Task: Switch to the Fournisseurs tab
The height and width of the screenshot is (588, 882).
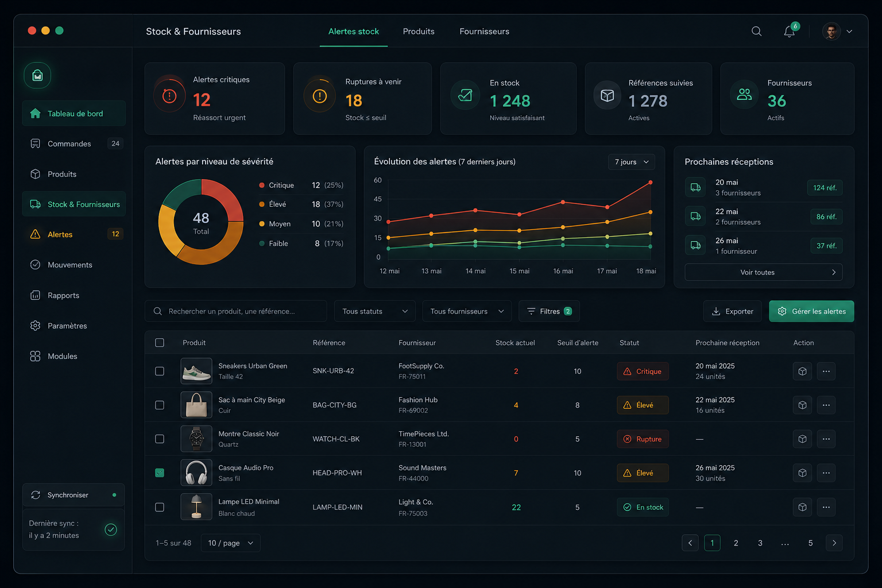Action: (x=484, y=32)
